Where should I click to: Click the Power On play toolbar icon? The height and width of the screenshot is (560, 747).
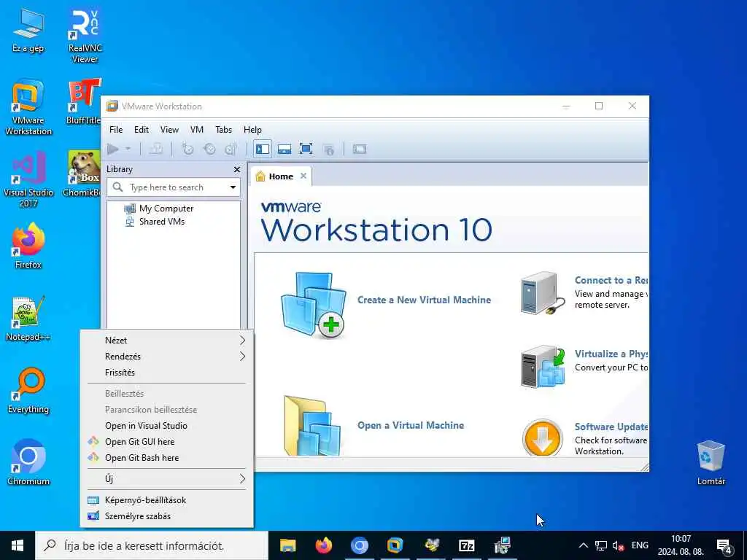pos(113,149)
